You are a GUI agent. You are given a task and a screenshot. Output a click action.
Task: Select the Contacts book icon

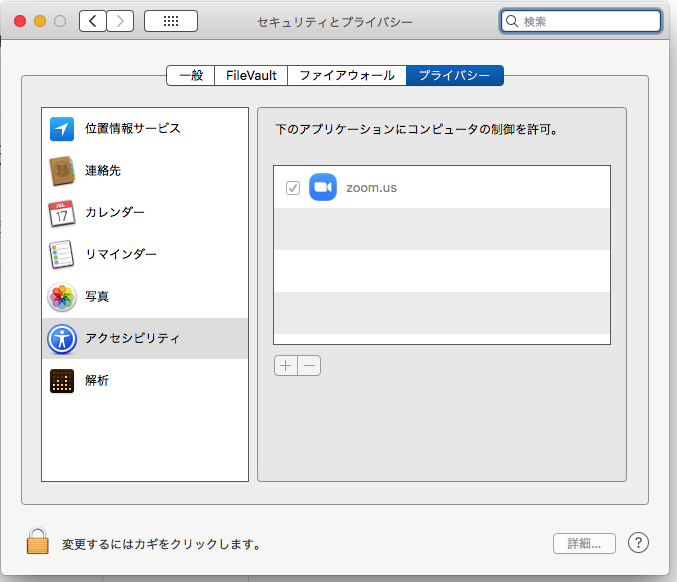pyautogui.click(x=62, y=171)
